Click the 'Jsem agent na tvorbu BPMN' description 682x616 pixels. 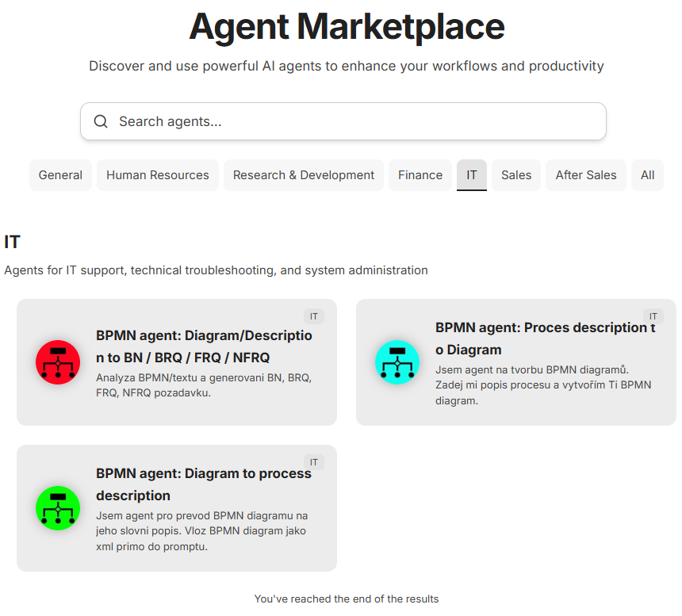[543, 385]
